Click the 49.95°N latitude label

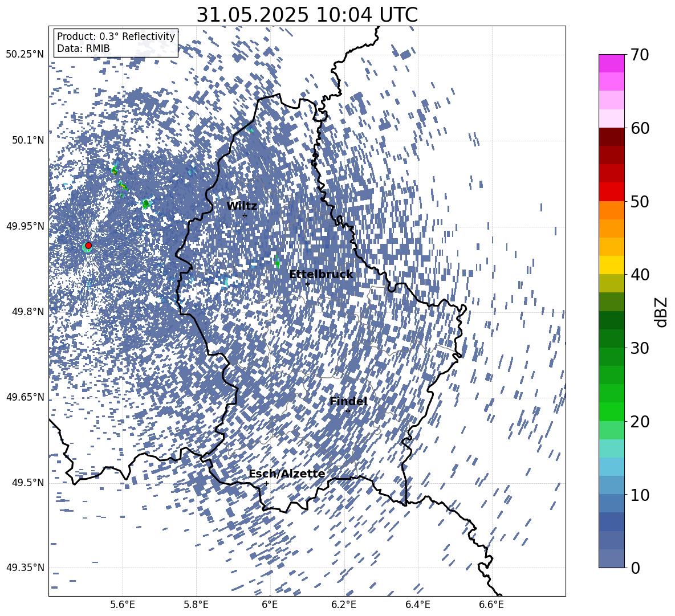click(25, 226)
